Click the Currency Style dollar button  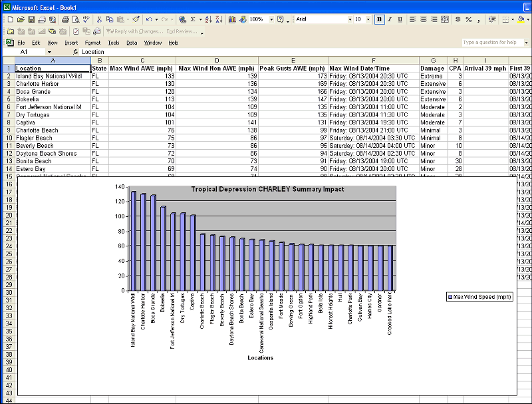click(458, 20)
